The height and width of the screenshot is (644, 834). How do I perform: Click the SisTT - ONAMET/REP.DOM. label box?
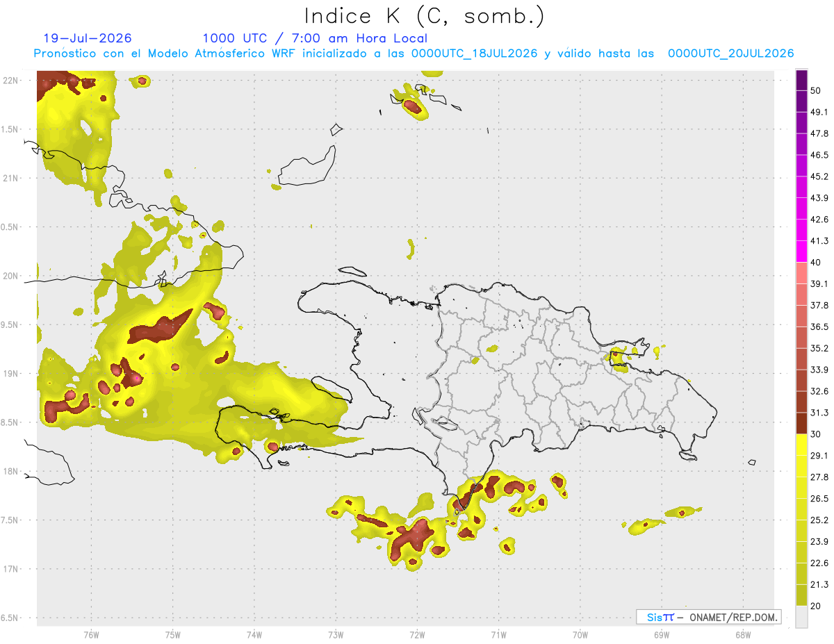coord(709,617)
